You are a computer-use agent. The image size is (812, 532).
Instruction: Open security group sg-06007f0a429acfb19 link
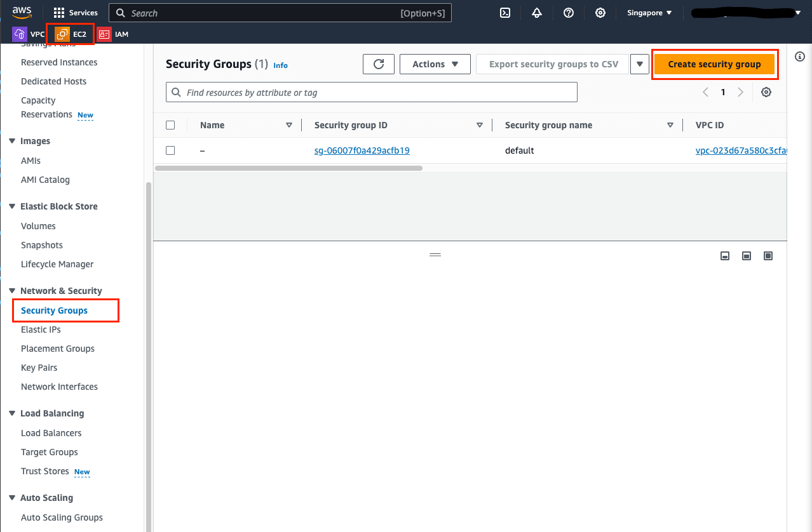(362, 150)
